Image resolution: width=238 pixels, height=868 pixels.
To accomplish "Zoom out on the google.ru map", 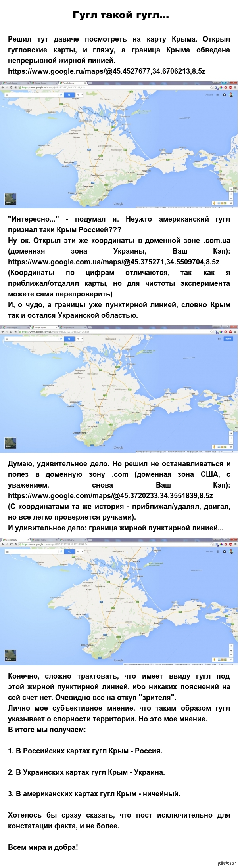I will [x=231, y=198].
